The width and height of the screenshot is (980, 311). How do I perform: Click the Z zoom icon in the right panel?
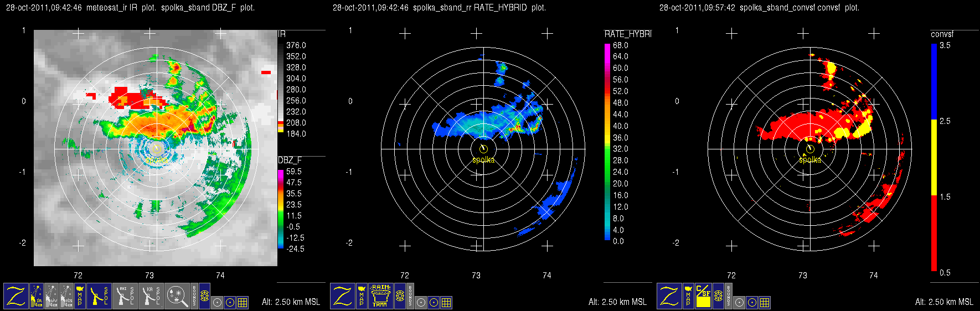[669, 296]
